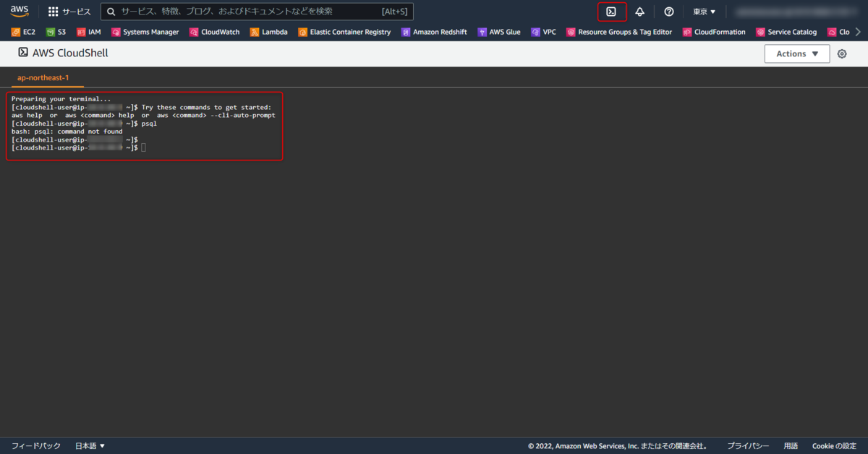Open the blurred account name menu
The width and height of the screenshot is (868, 454).
796,12
